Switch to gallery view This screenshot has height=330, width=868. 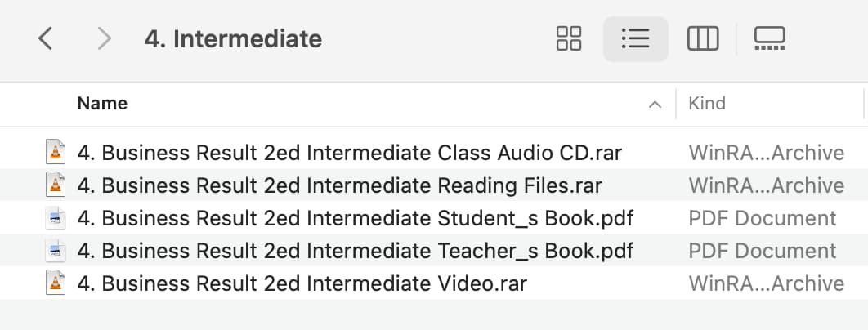(769, 38)
